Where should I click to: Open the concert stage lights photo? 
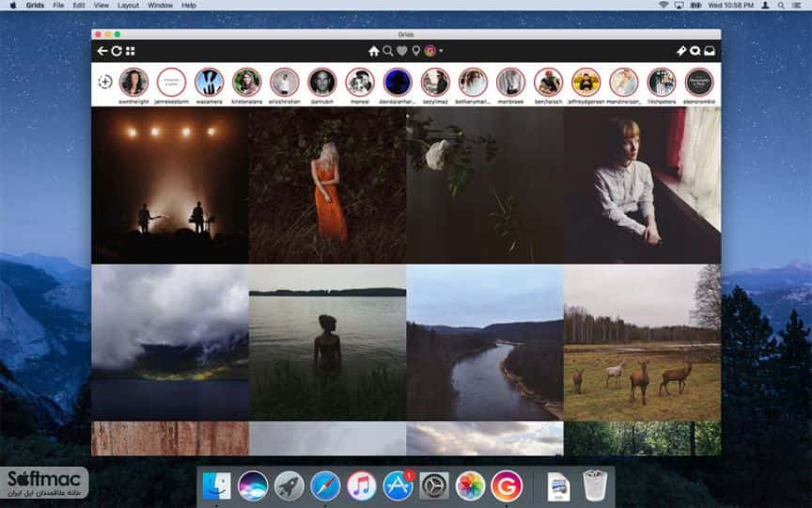tap(170, 185)
